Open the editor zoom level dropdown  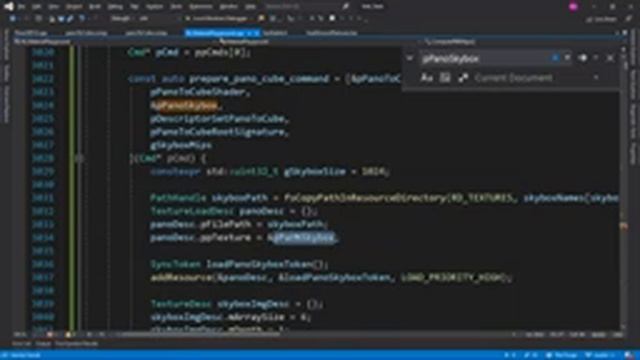(x=21, y=334)
